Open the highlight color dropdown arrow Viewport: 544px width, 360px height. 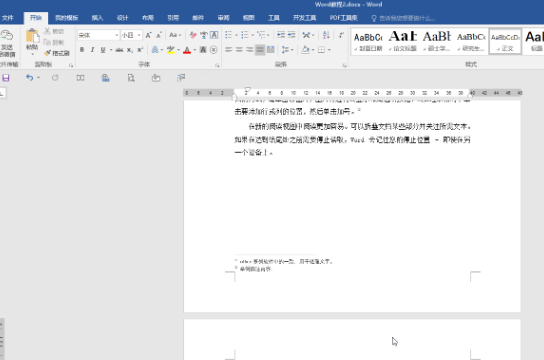tap(179, 50)
